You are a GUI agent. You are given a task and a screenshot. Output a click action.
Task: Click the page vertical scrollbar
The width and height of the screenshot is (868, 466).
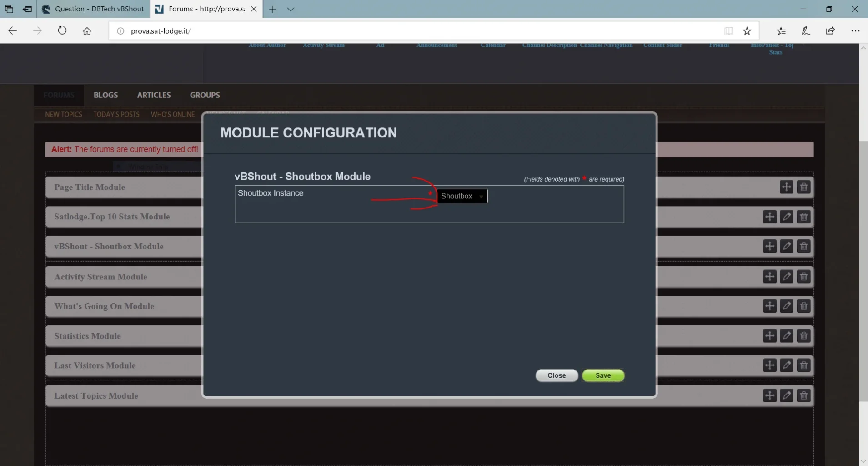(863, 271)
